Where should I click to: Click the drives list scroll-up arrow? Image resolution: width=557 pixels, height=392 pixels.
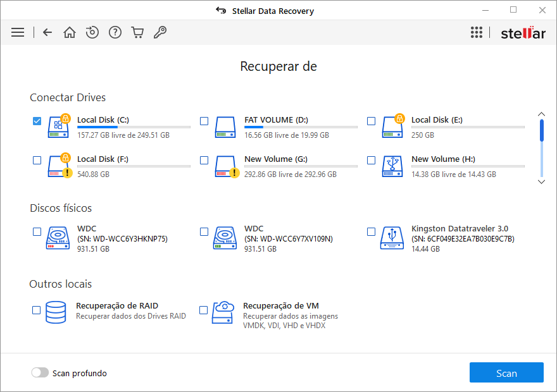(x=541, y=114)
